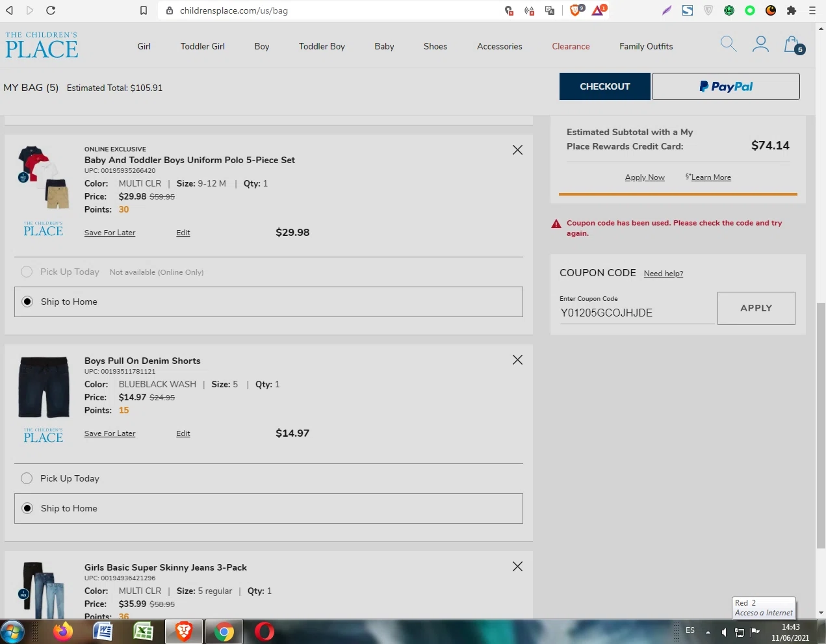
Task: Click the green W extension icon
Action: point(729,10)
